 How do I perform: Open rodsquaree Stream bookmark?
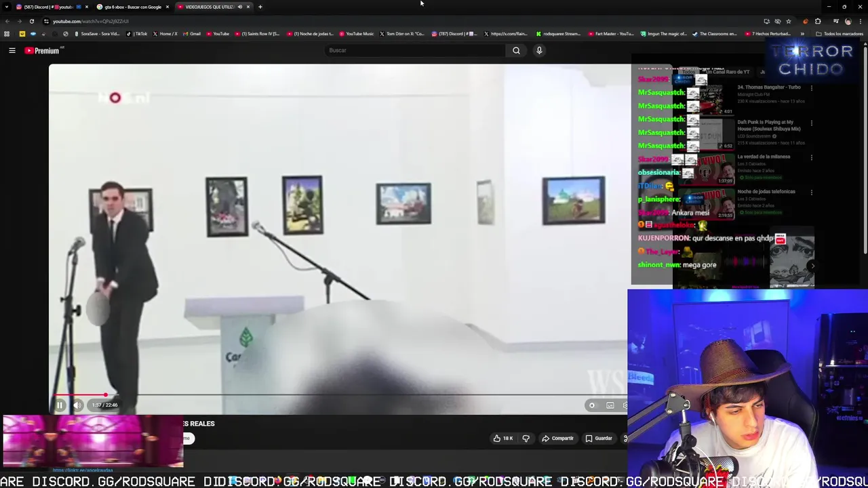click(558, 34)
